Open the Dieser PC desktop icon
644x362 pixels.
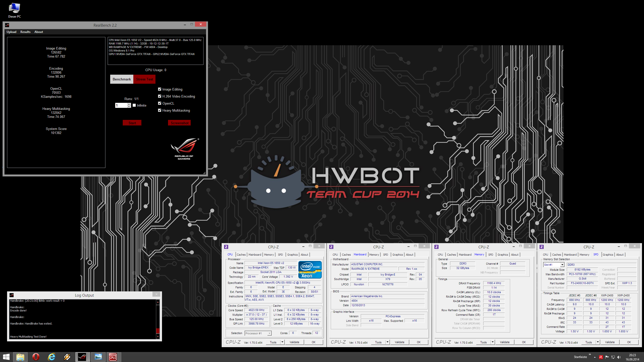(x=14, y=10)
